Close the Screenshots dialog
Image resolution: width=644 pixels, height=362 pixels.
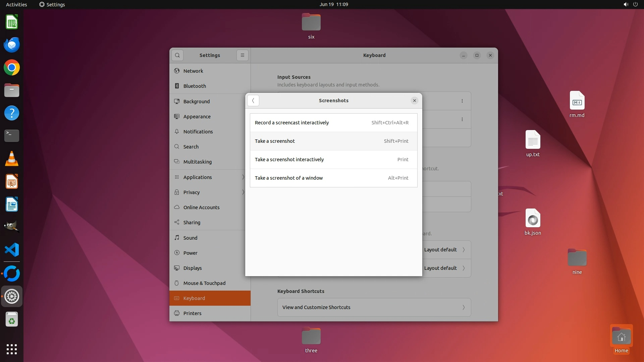415,101
